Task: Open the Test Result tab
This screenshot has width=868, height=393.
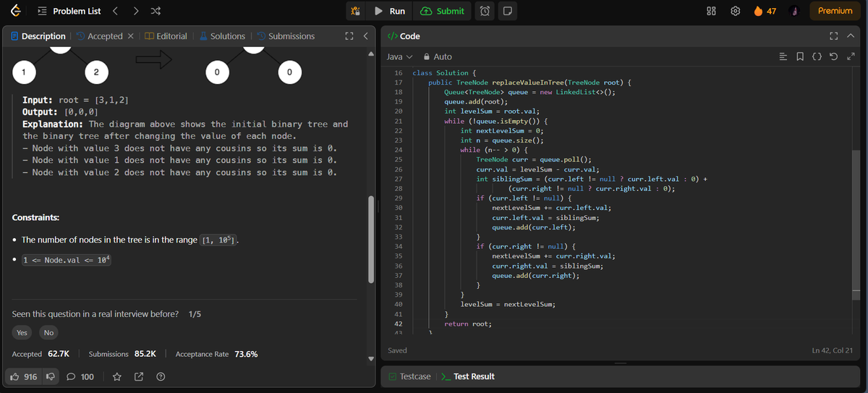Action: pos(468,376)
